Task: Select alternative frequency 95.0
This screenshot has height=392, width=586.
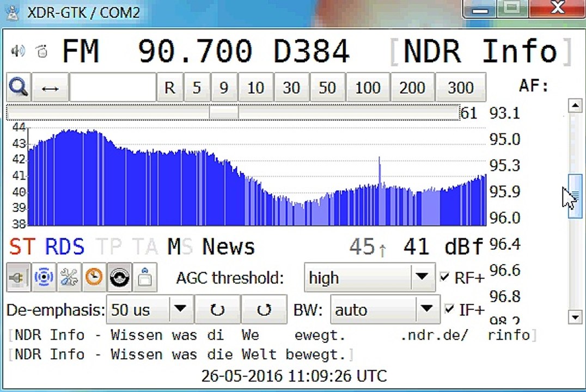Action: [505, 139]
